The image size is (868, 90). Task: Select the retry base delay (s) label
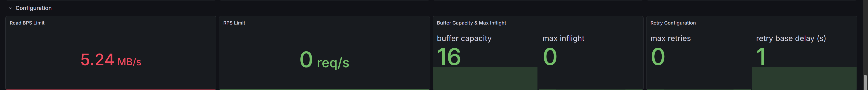(x=790, y=38)
